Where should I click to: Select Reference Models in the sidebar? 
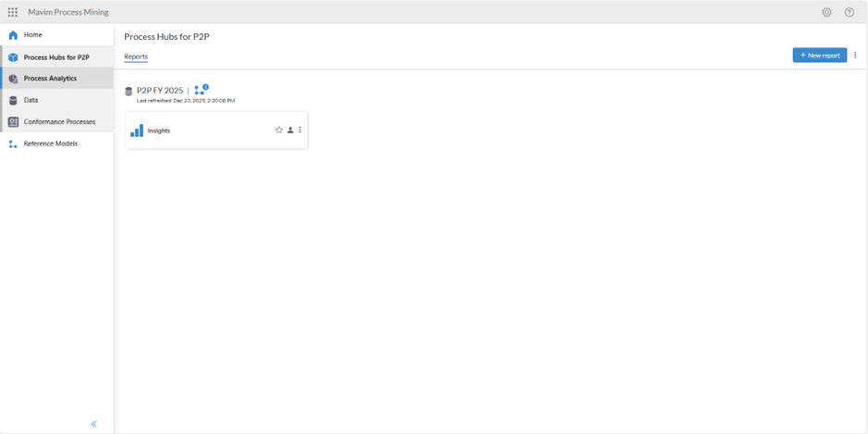(x=51, y=144)
